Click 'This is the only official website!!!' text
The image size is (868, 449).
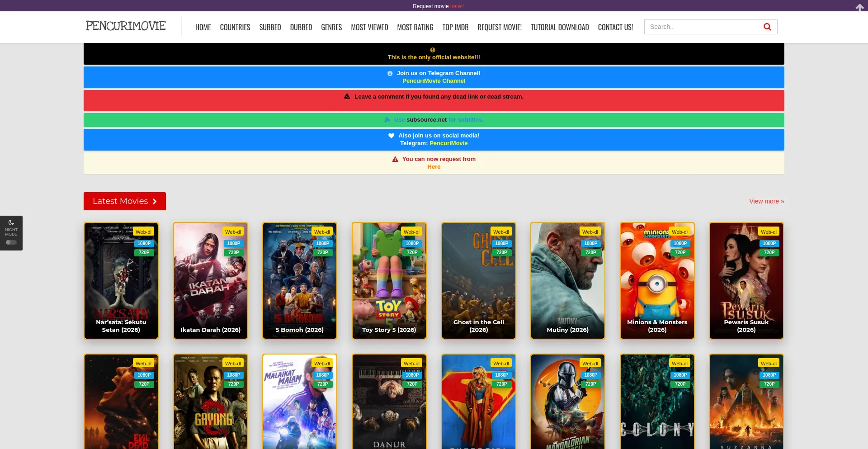[x=434, y=57]
